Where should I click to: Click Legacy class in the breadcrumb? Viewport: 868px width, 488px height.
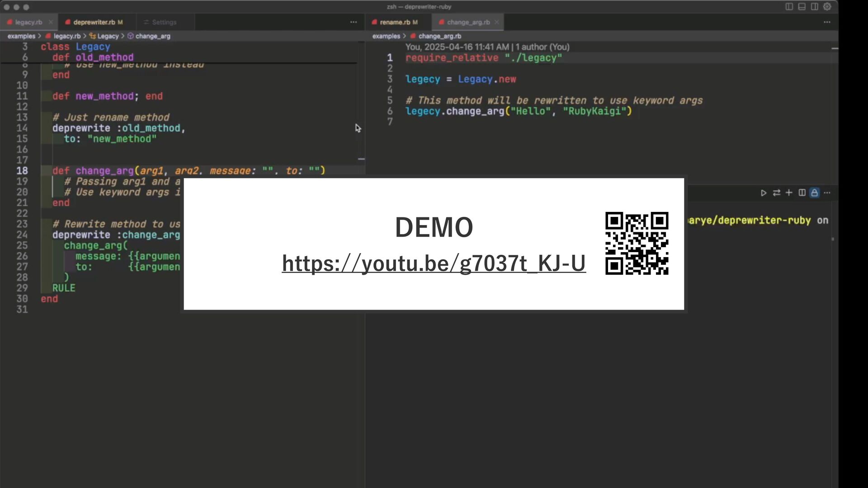tap(108, 36)
